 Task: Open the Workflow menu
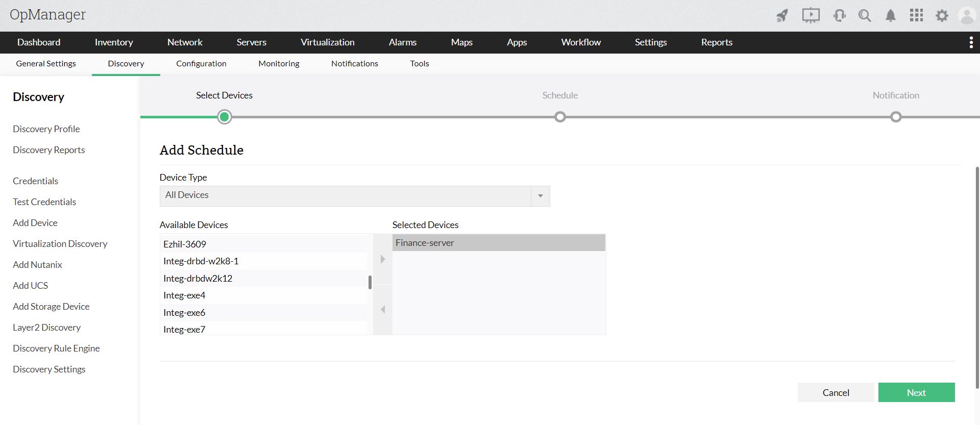tap(581, 42)
